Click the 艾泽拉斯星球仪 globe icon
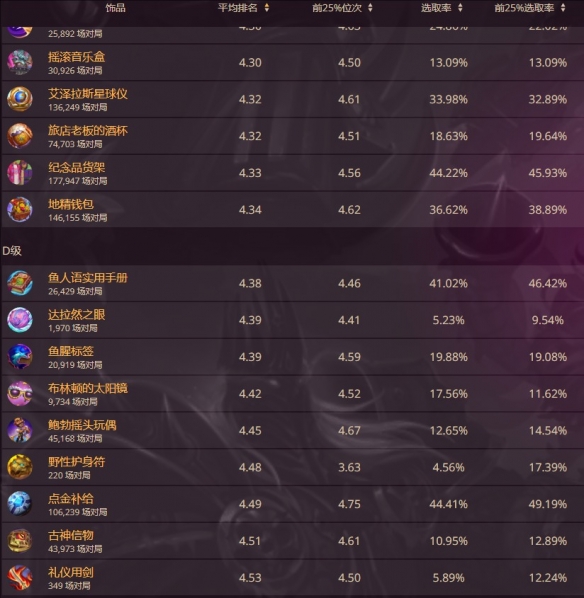 pos(19,99)
